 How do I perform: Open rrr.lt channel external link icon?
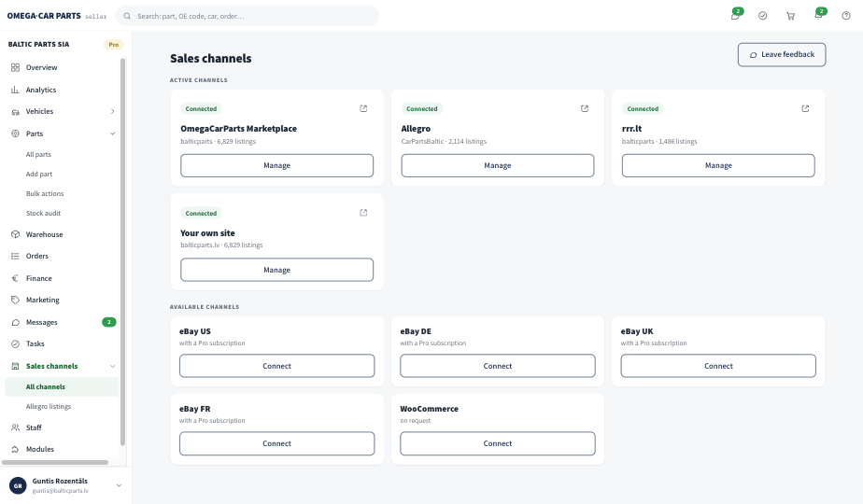click(x=805, y=108)
